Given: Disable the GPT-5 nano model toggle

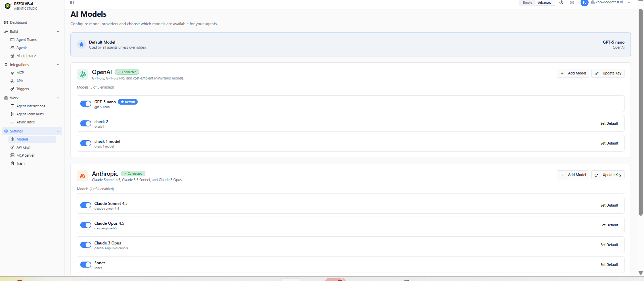Looking at the screenshot, I should (86, 104).
